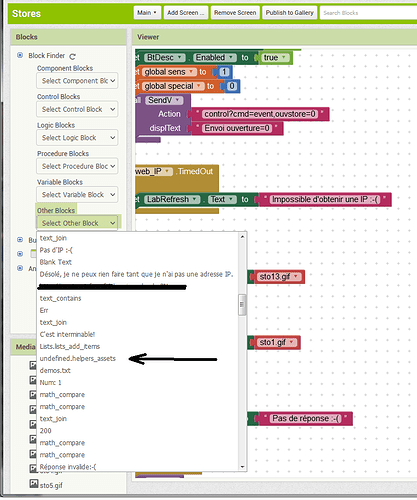Expand the Select Control Block dropdown
Viewport: 417px width, 500px height.
[77, 109]
